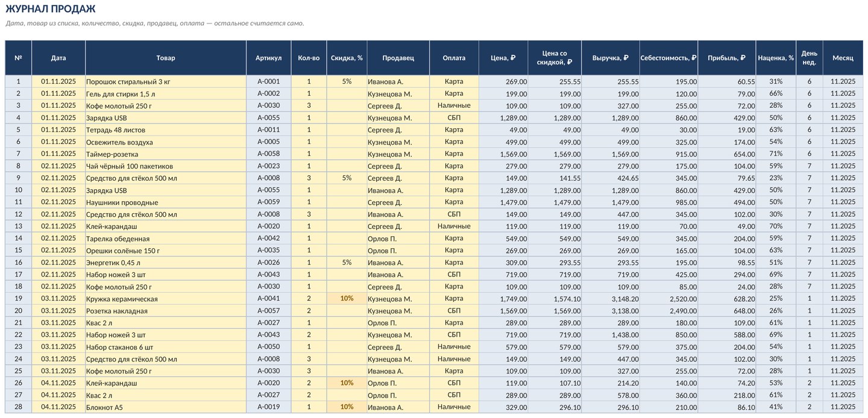
Task: Select row number 28 cell
Action: [x=18, y=407]
